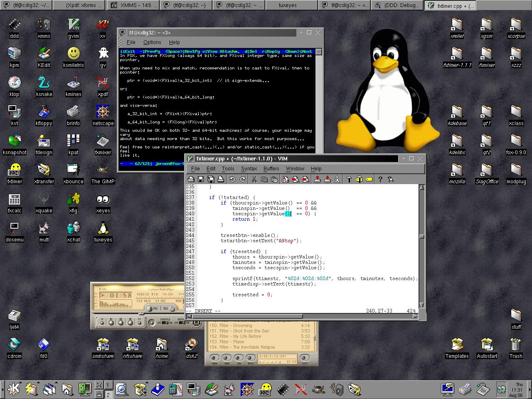Open the tuxeyes desktop icon

tap(103, 232)
